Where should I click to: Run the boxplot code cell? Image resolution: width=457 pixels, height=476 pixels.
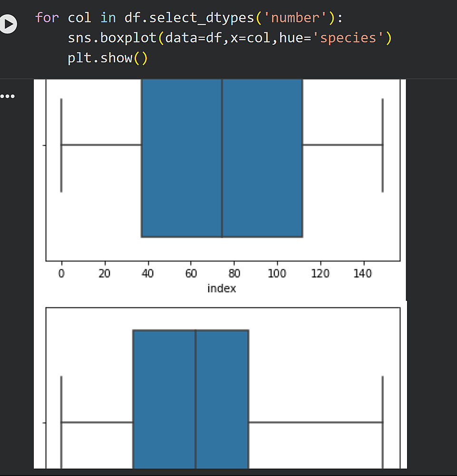[x=8, y=23]
